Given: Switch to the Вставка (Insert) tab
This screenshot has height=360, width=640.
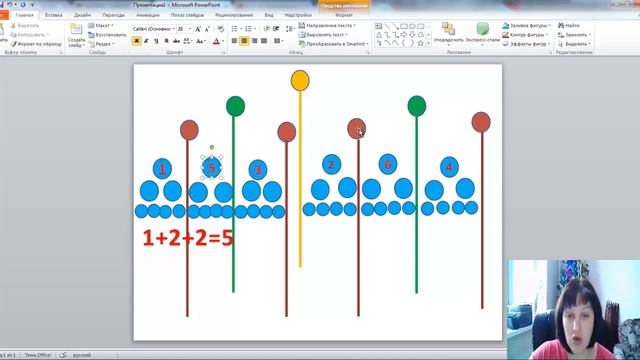Looking at the screenshot, I should pos(53,15).
